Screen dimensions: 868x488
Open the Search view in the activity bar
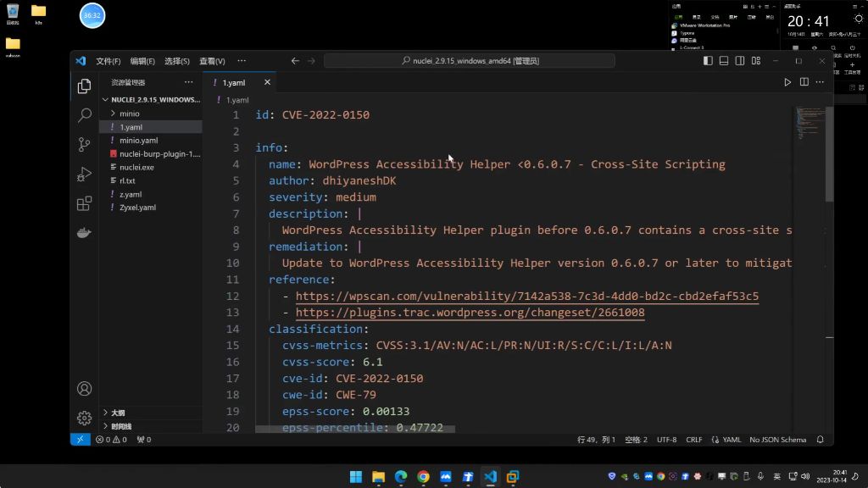coord(84,115)
